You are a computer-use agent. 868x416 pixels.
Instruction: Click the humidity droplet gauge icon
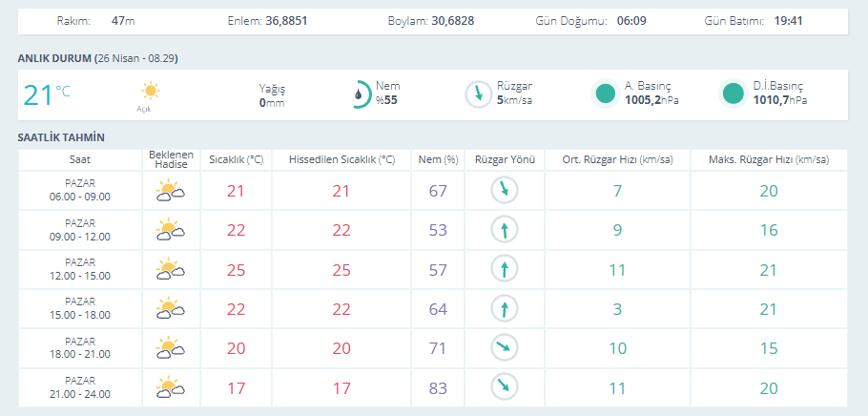[360, 94]
